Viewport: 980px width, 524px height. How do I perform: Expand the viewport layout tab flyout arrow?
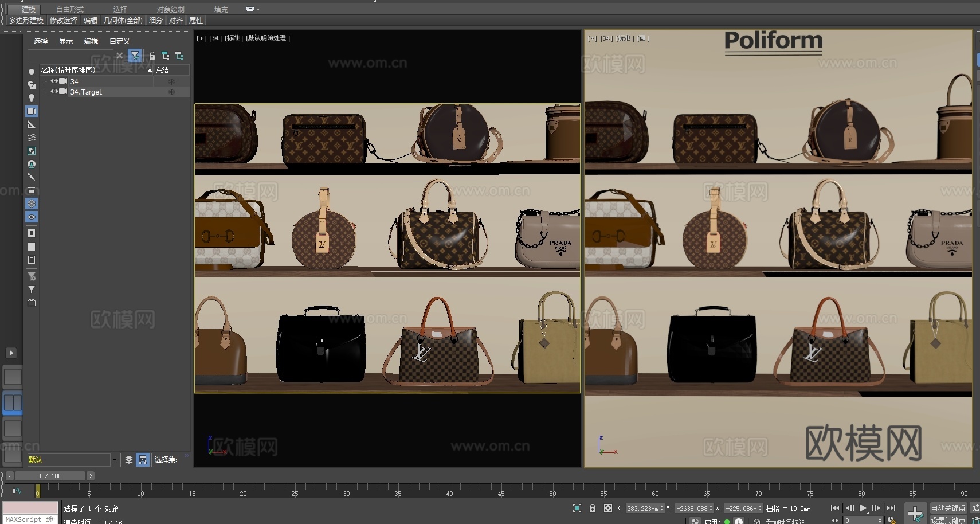[x=11, y=353]
